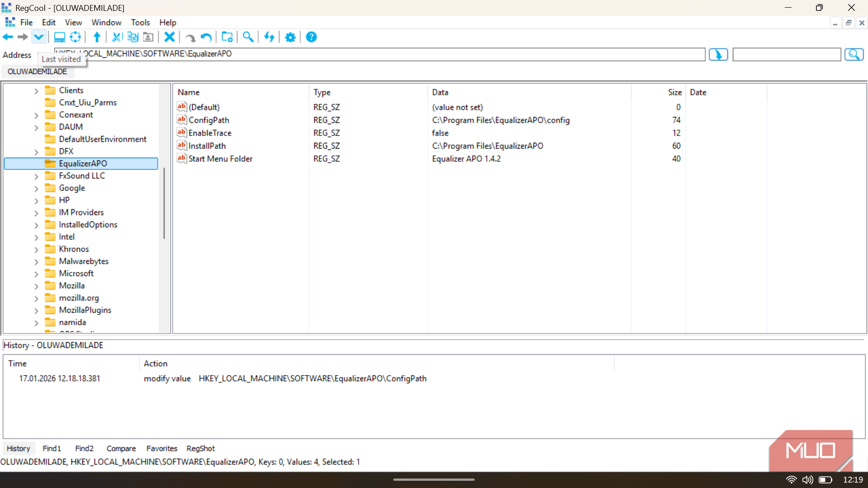Viewport: 868px width, 488px height.
Task: Select the DefaultUserEnvironment key in tree
Action: pos(103,139)
